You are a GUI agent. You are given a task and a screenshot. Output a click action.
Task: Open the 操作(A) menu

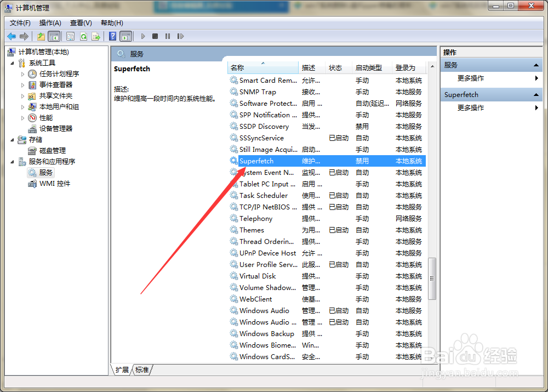click(50, 23)
